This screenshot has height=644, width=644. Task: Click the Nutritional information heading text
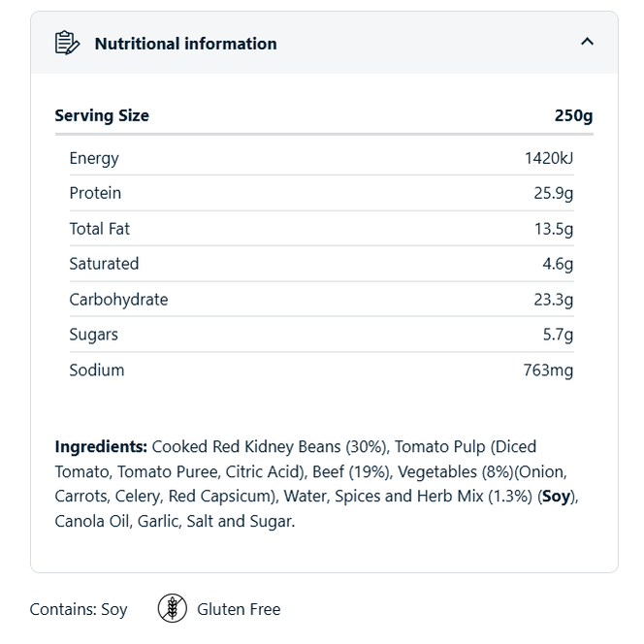185,44
